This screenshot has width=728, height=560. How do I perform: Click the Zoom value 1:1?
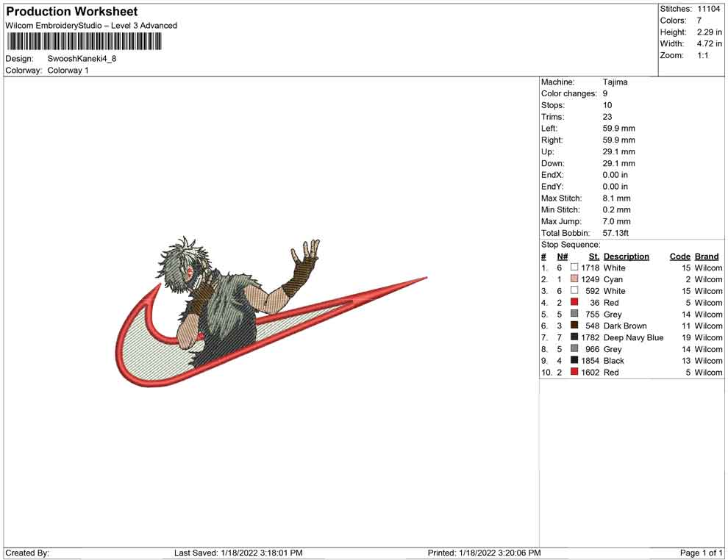[x=703, y=55]
